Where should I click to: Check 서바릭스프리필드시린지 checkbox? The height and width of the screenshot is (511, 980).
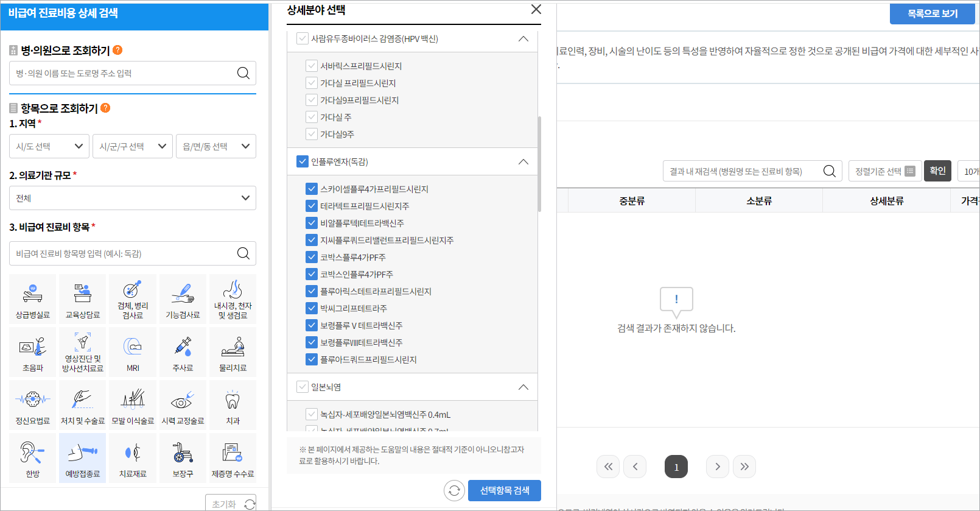[x=312, y=66]
